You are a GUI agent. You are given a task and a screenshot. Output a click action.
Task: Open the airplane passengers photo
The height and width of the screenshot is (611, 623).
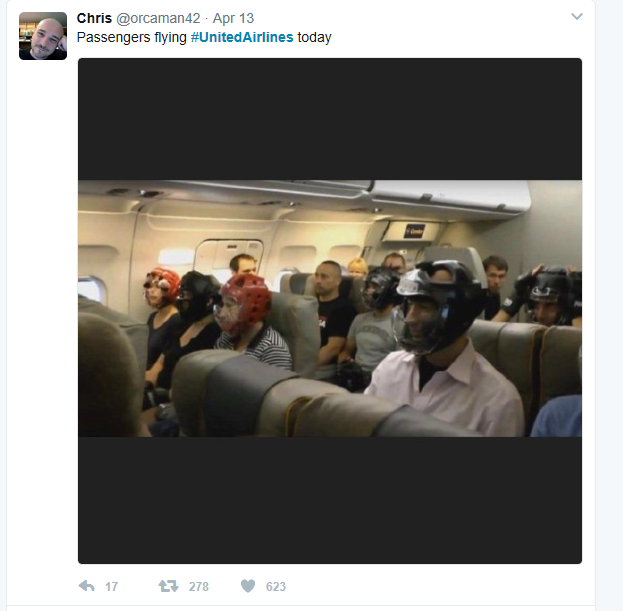point(330,309)
